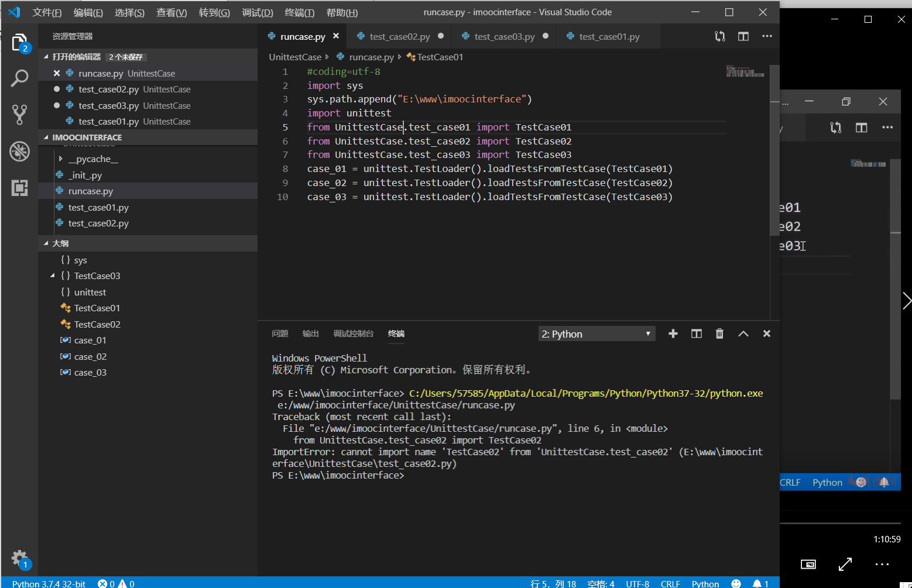The image size is (912, 588).
Task: Open test_case01.py in file tree
Action: point(98,207)
